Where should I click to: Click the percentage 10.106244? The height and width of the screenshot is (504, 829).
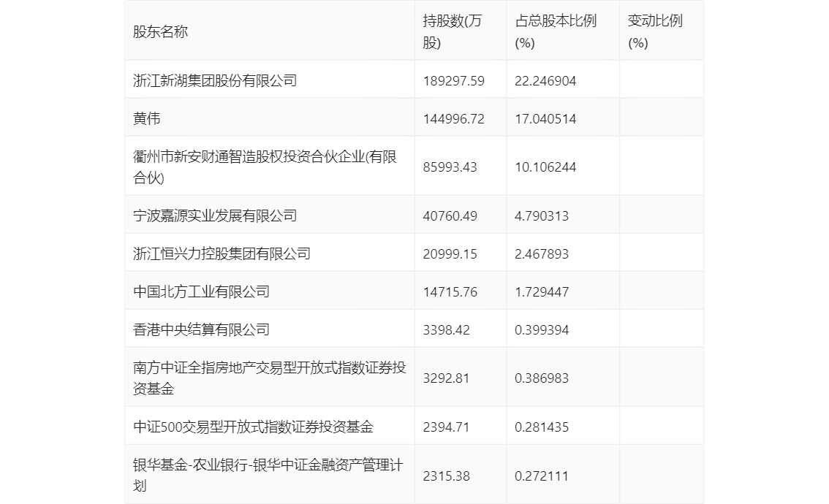[545, 167]
